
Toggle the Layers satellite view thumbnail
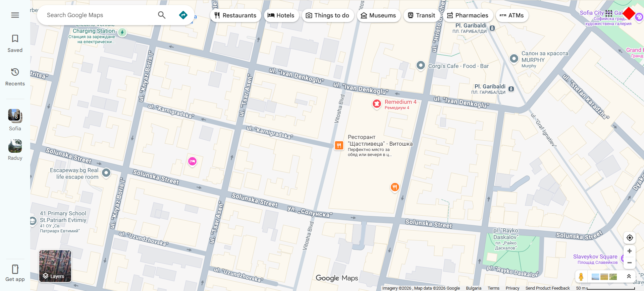55,266
